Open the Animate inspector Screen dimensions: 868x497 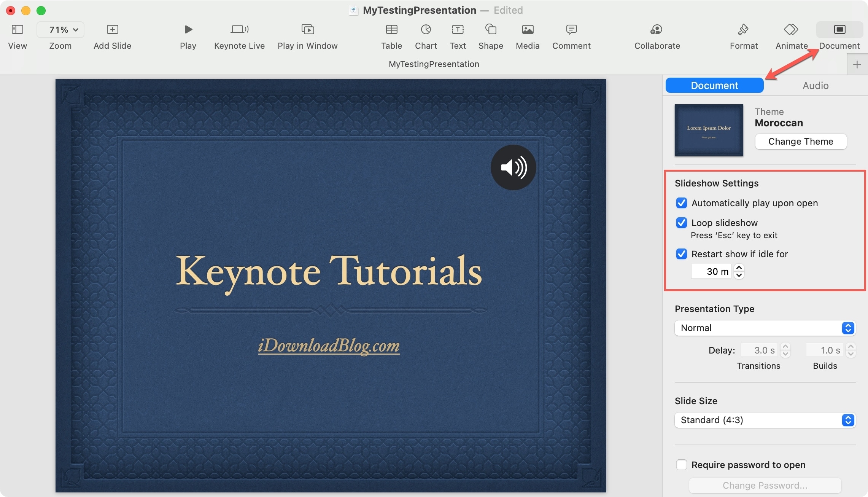[791, 29]
